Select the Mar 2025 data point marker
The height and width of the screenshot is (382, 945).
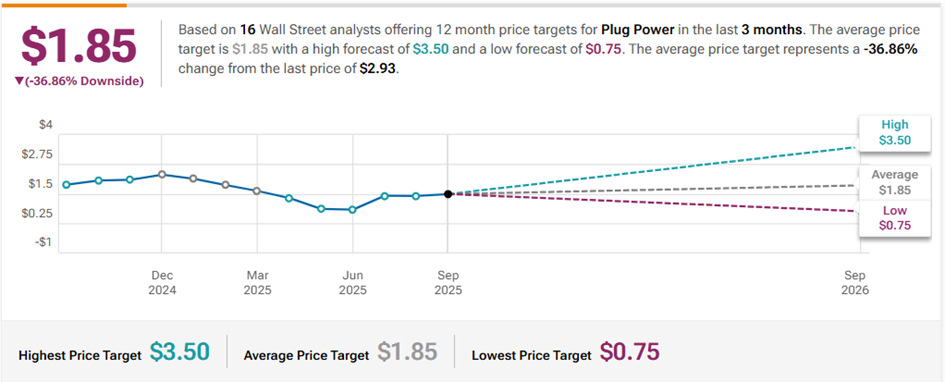(x=257, y=191)
